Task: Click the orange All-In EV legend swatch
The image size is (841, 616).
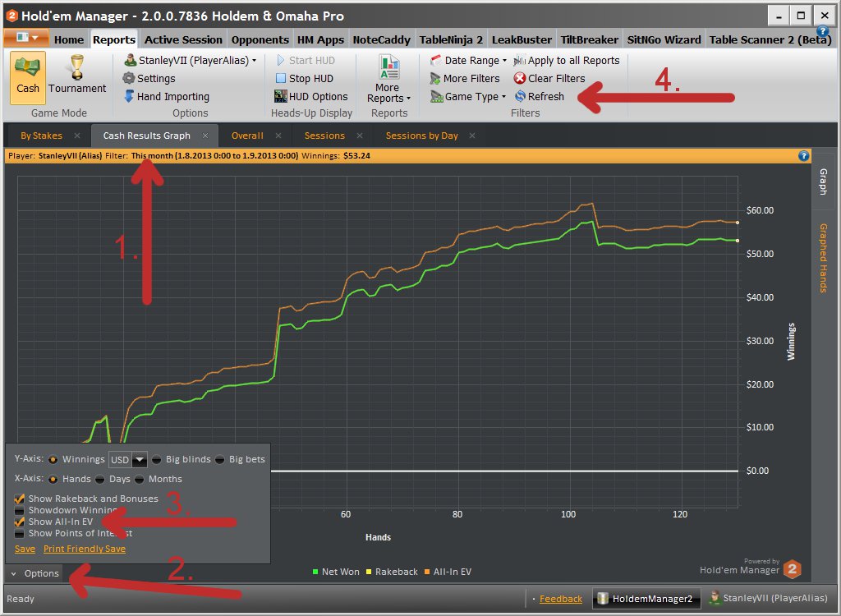Action: 427,572
